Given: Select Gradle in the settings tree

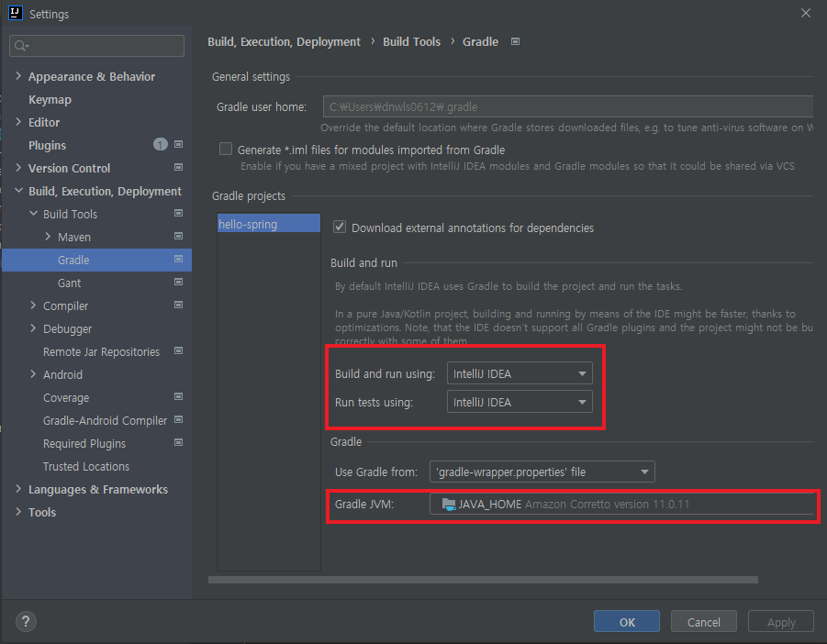Looking at the screenshot, I should [x=97, y=260].
